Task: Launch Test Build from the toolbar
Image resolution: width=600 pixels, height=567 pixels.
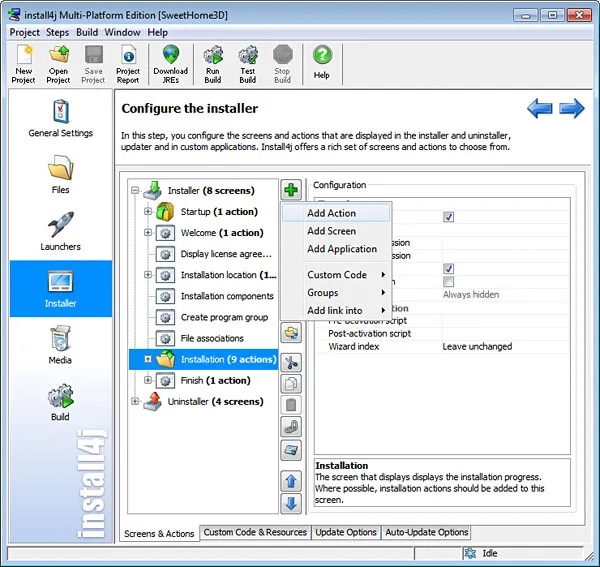Action: tap(248, 64)
